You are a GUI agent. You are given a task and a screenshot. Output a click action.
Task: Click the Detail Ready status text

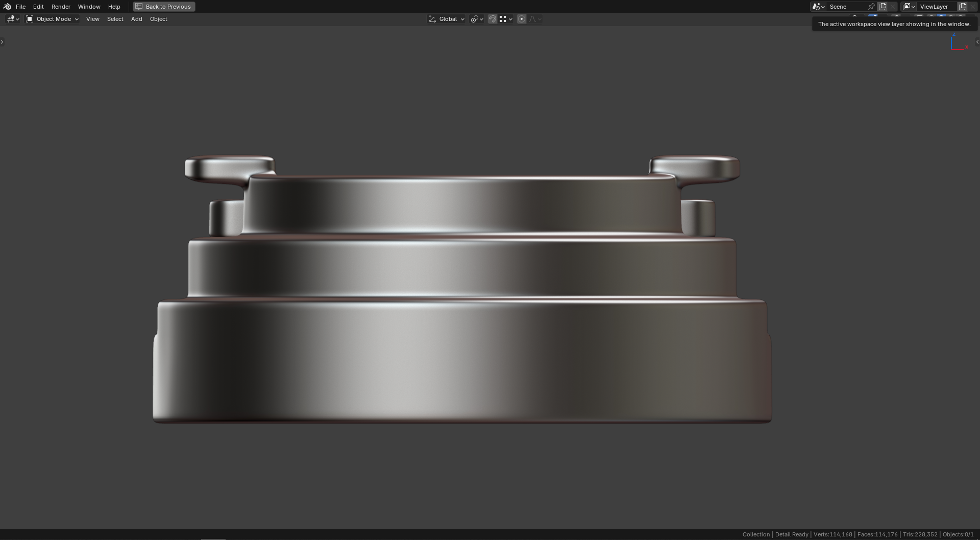click(792, 534)
